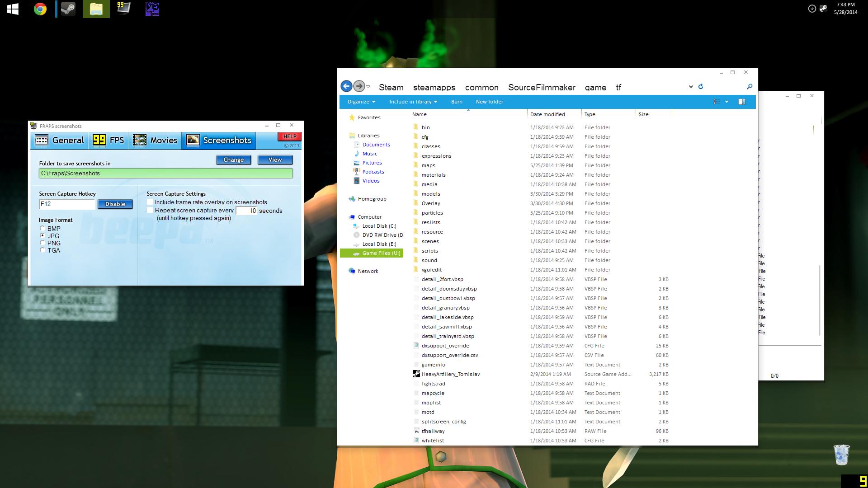Viewport: 868px width, 488px height.
Task: Enable repeat screen capture checkbox
Action: (150, 210)
